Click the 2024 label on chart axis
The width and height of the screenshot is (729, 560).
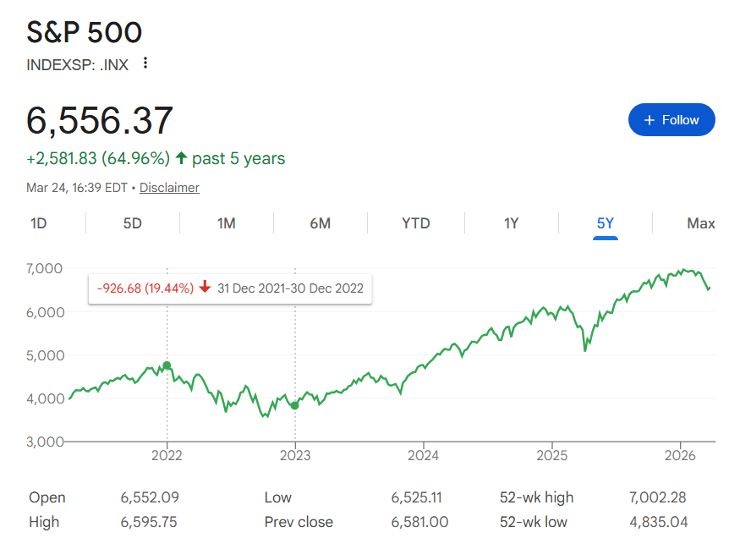423,456
